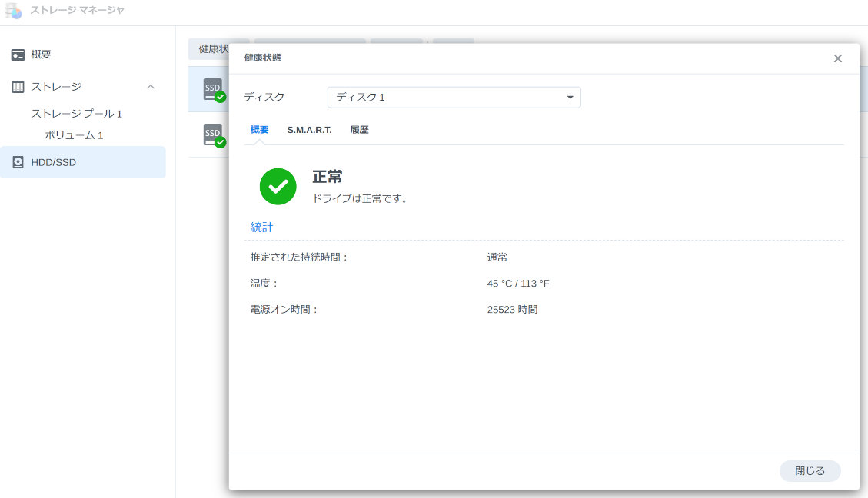Image resolution: width=868 pixels, height=498 pixels.
Task: Click the ストレージ マネージャ window title
Action: [78, 10]
